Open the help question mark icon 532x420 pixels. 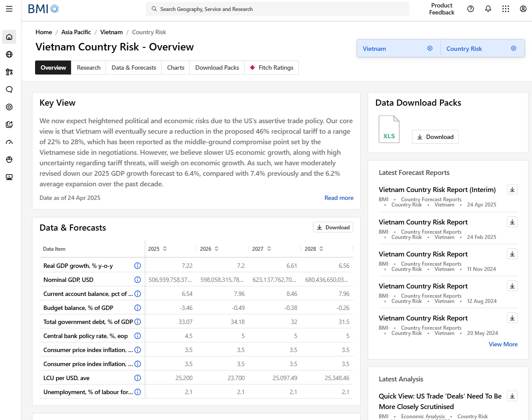pos(471,9)
